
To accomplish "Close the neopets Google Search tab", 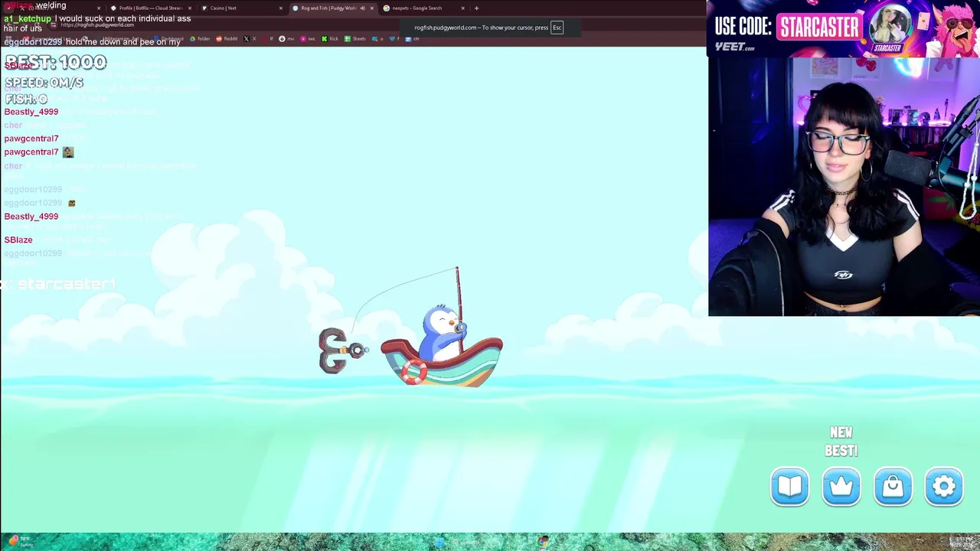I will click(x=462, y=8).
